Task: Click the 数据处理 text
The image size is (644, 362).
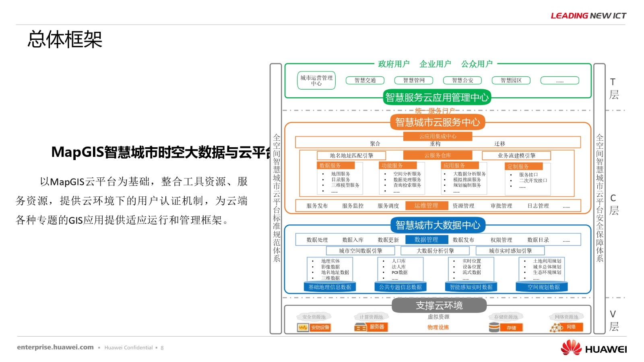Action: click(317, 240)
